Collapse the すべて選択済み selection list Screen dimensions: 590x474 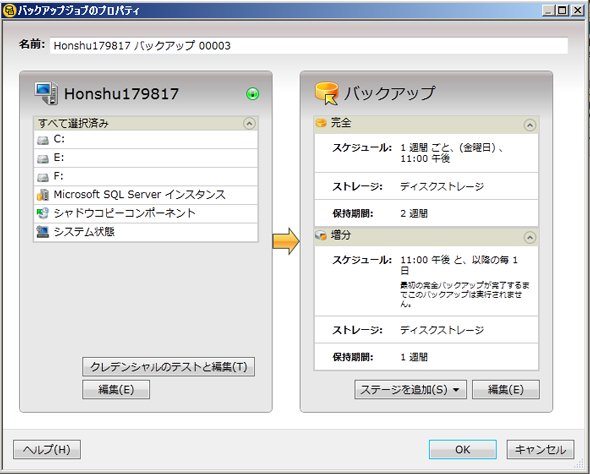click(x=249, y=123)
